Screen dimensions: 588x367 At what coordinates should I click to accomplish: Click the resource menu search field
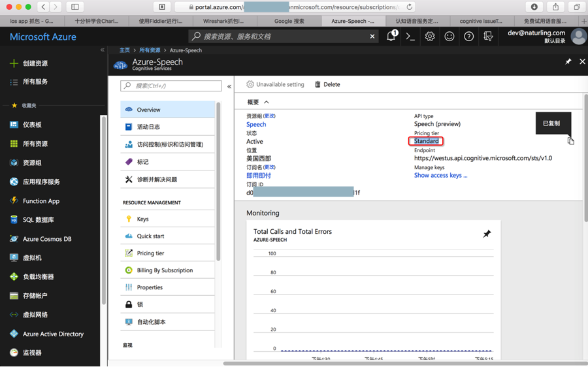pyautogui.click(x=171, y=86)
